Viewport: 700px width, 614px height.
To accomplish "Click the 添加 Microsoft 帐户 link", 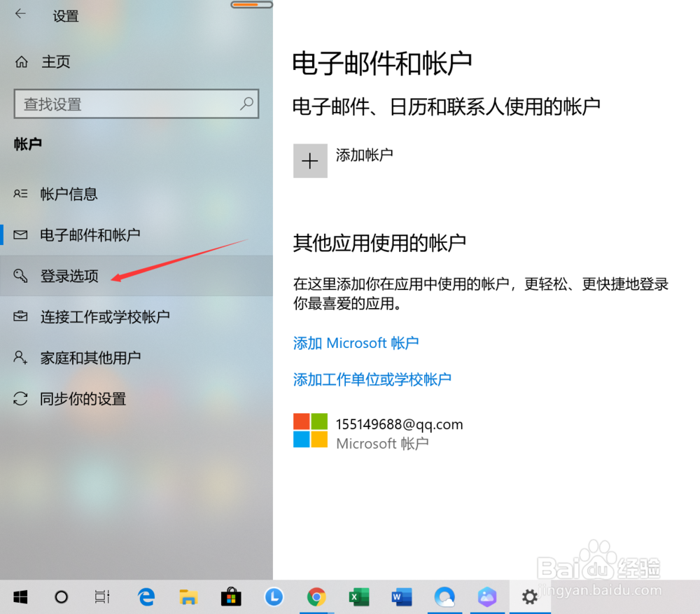I will [356, 342].
